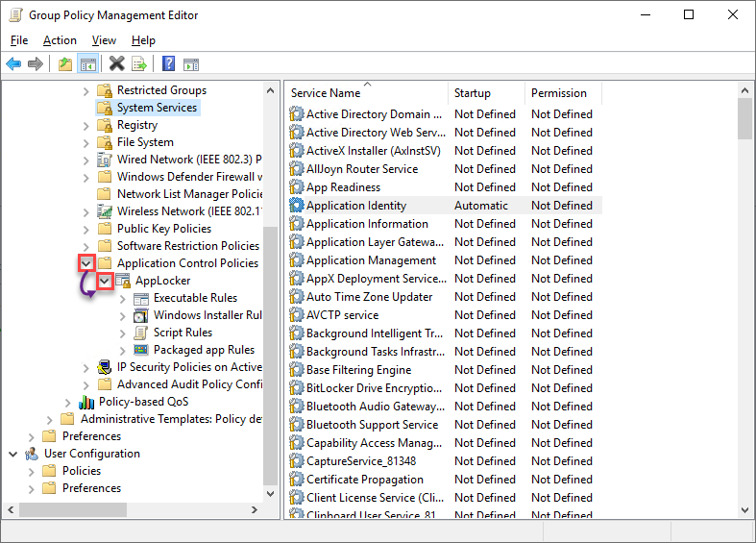This screenshot has height=543, width=756.
Task: Collapse the User Configuration node
Action: [x=13, y=454]
